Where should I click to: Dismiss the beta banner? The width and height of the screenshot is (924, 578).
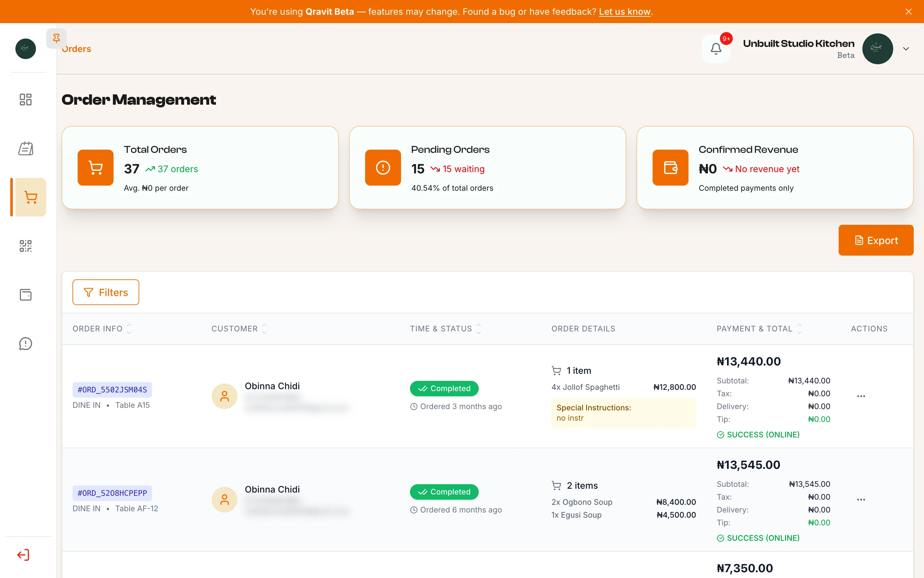908,12
